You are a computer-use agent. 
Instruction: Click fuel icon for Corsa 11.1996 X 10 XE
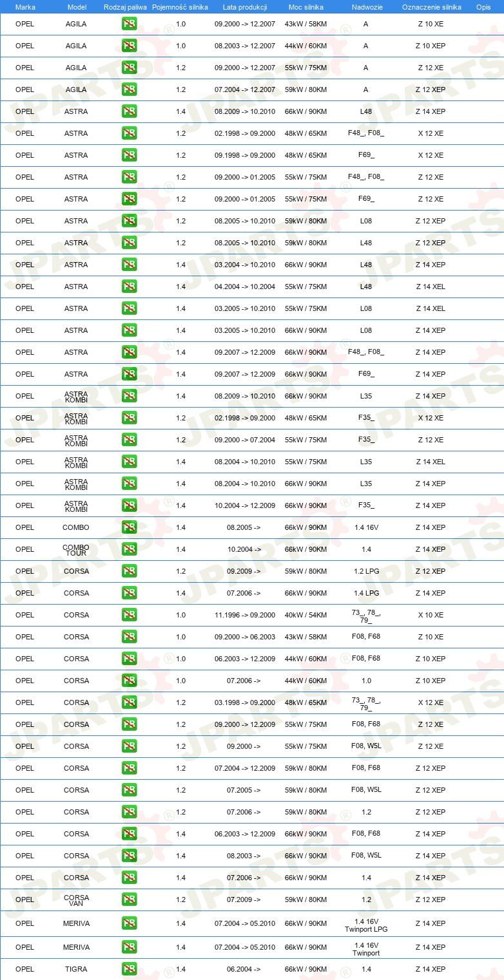[130, 615]
